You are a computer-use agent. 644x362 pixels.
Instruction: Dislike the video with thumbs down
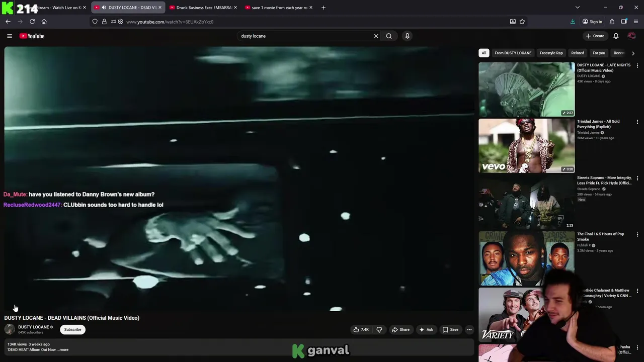(x=379, y=330)
